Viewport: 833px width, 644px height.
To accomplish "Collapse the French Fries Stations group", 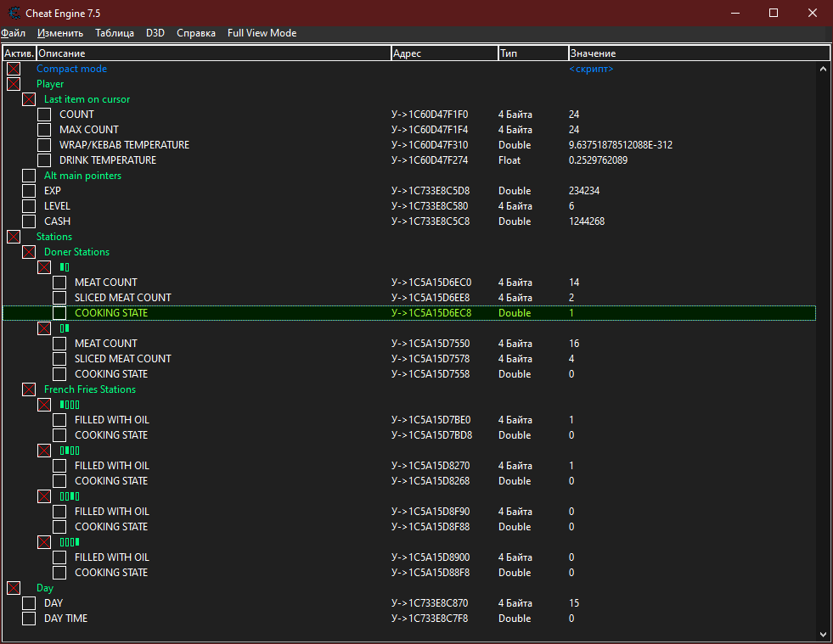I will coord(29,389).
